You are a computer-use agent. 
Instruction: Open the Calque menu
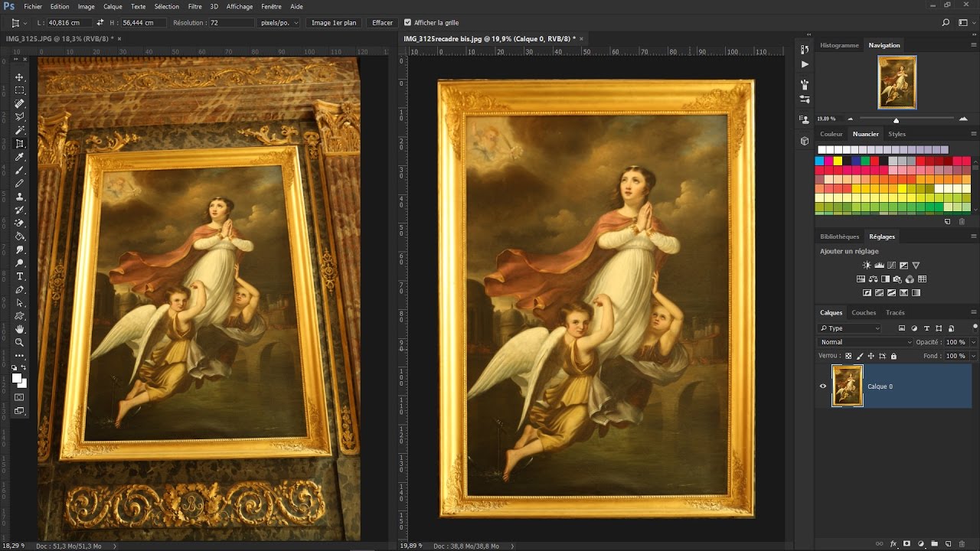(113, 6)
